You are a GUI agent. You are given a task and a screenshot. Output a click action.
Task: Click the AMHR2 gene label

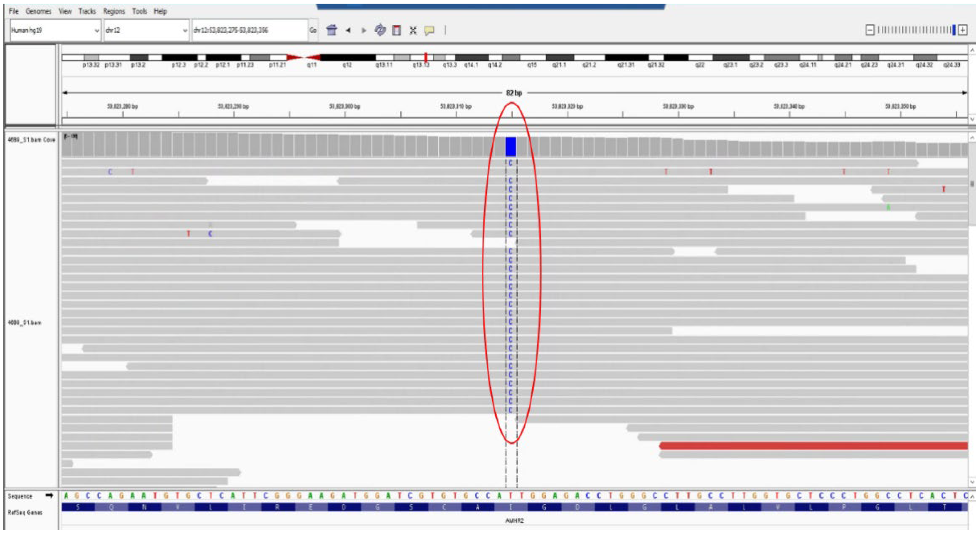click(x=514, y=520)
